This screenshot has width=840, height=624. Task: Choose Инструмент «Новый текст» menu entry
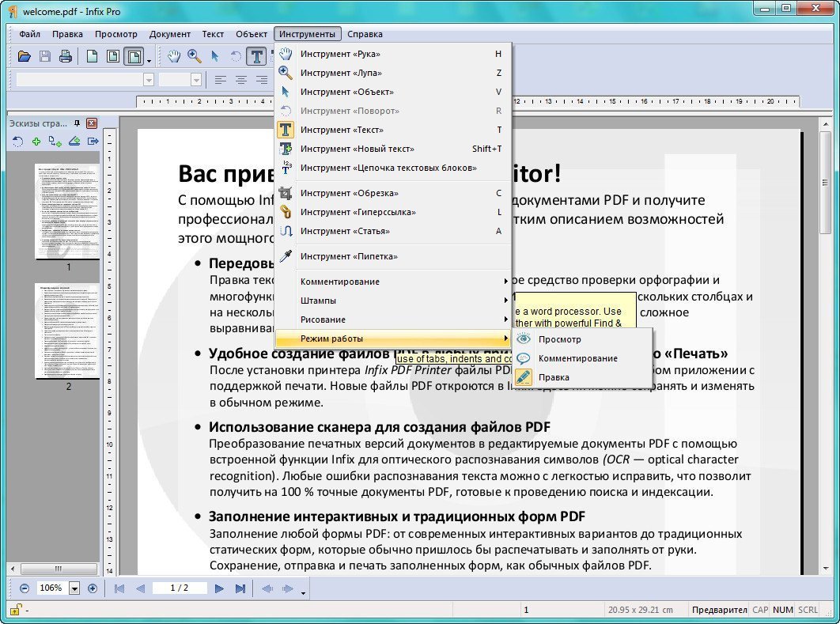[393, 149]
